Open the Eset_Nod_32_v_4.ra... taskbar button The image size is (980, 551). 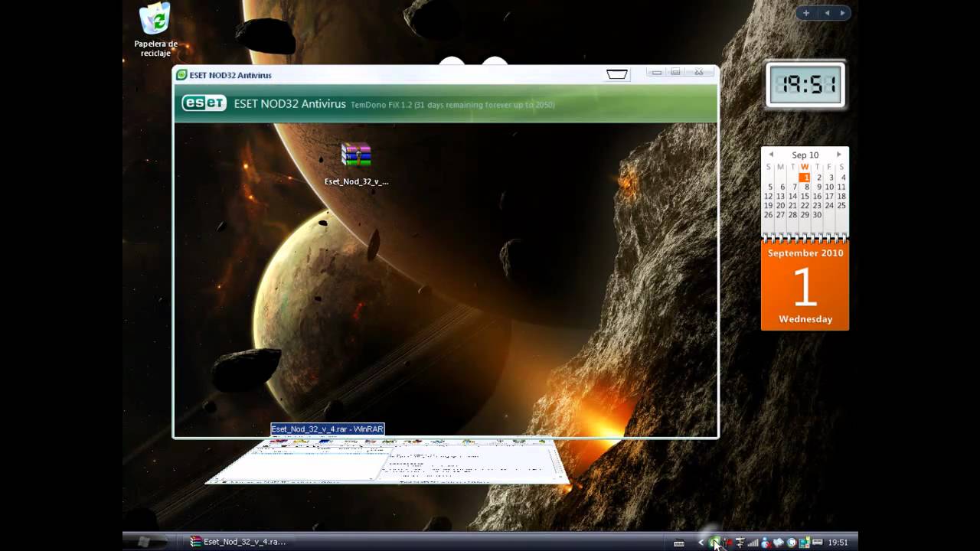pyautogui.click(x=238, y=542)
